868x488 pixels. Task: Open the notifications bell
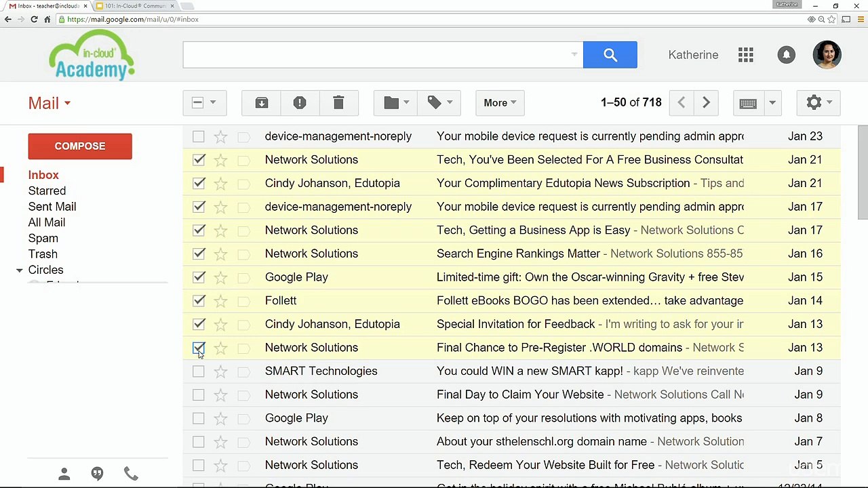pos(787,55)
